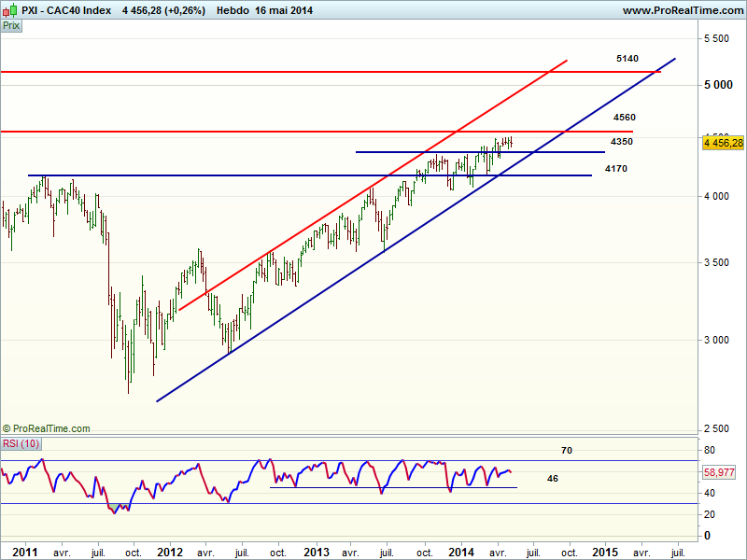The width and height of the screenshot is (747, 560).
Task: Open the www.ProRealTime.com link
Action: click(x=682, y=11)
